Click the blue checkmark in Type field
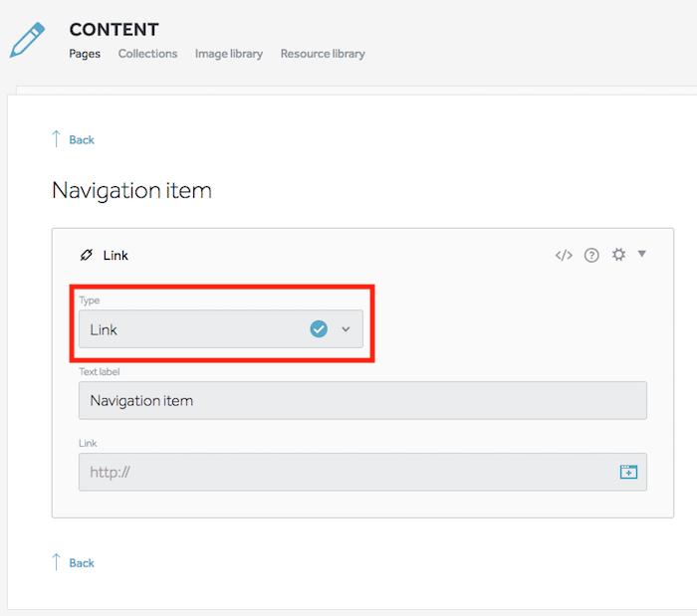 pos(319,329)
